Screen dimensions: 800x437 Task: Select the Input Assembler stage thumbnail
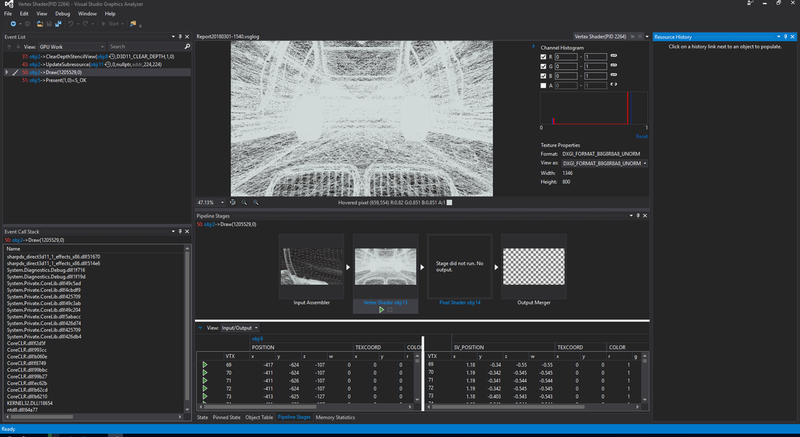pos(311,267)
